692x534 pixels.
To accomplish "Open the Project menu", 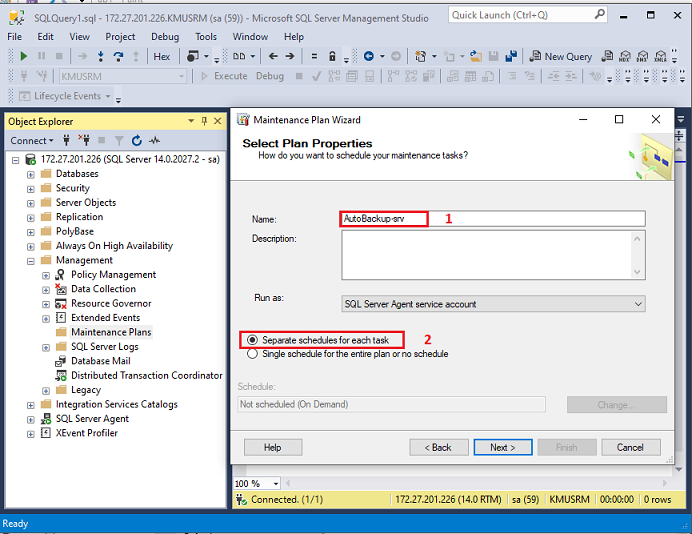I will tap(120, 37).
